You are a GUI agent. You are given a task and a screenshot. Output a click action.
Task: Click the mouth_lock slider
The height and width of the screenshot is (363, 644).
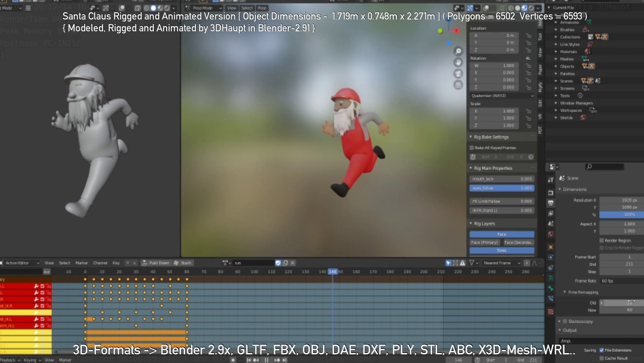(502, 179)
